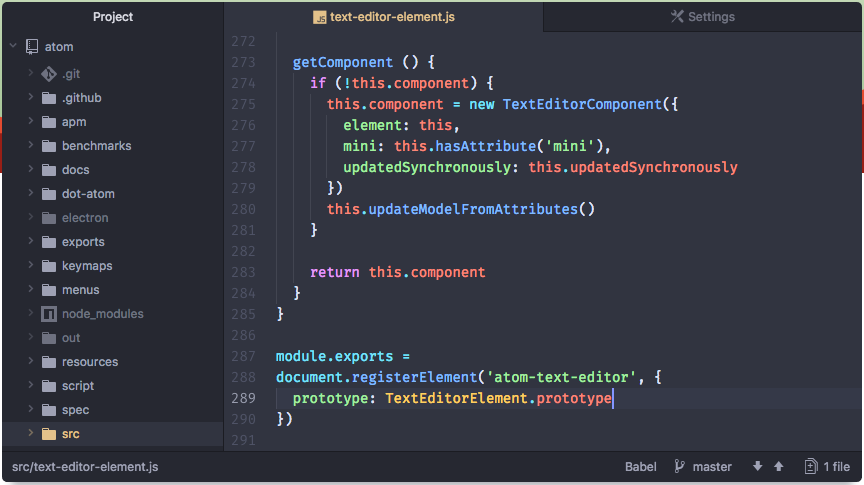Click the node_modules package icon
The height and width of the screenshot is (485, 864).
tap(49, 314)
